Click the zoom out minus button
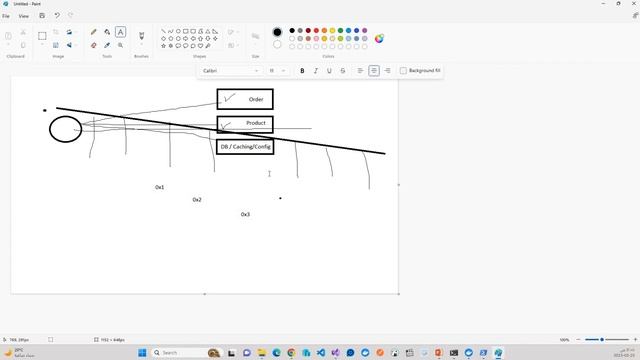Image resolution: width=640 pixels, height=360 pixels. pos(578,340)
